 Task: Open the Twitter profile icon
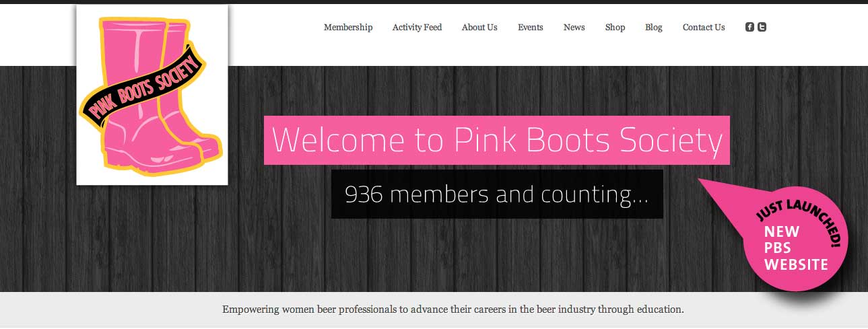(762, 27)
